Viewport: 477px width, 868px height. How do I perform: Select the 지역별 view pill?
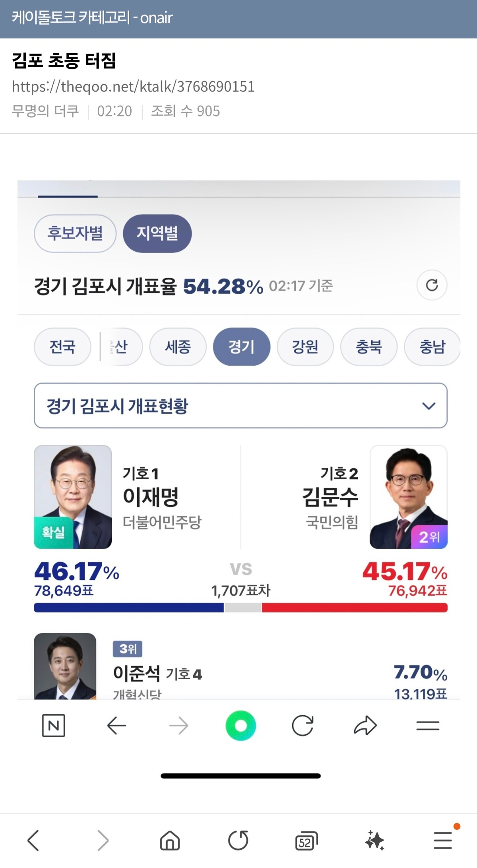click(157, 233)
